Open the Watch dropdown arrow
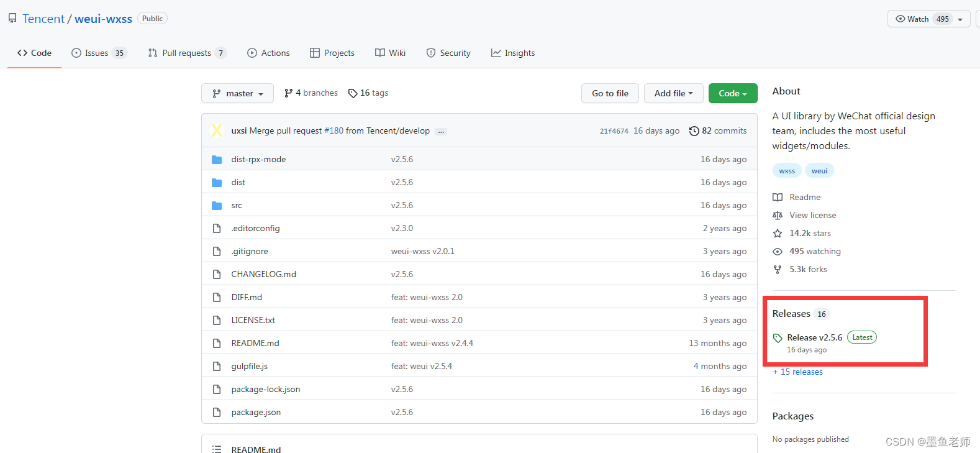The width and height of the screenshot is (980, 453). coord(960,19)
